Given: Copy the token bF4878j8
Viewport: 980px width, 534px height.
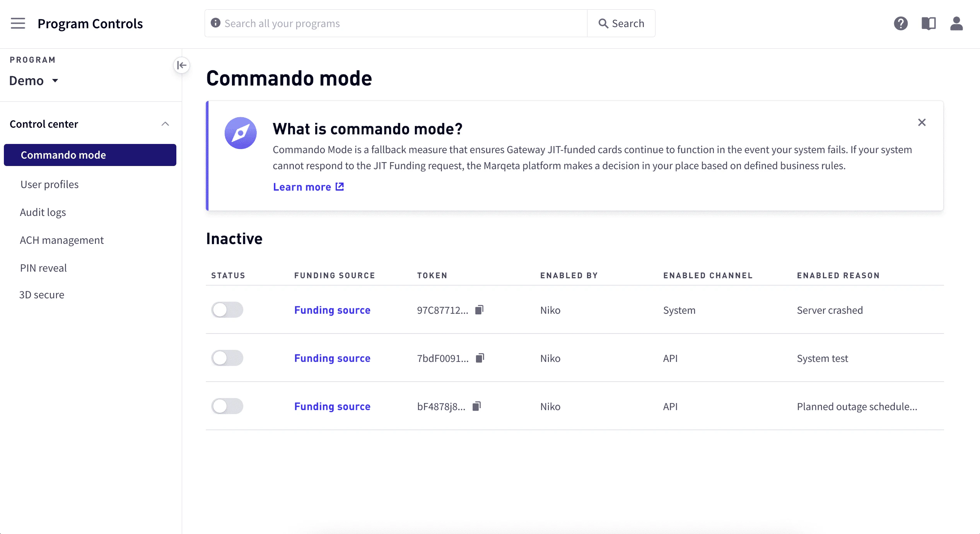Looking at the screenshot, I should click(x=477, y=406).
